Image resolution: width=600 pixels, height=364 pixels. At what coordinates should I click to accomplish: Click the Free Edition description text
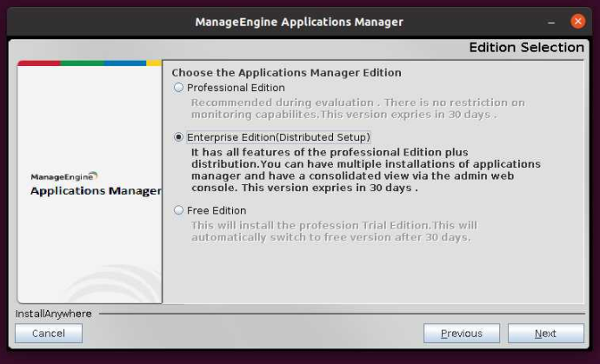(x=333, y=230)
